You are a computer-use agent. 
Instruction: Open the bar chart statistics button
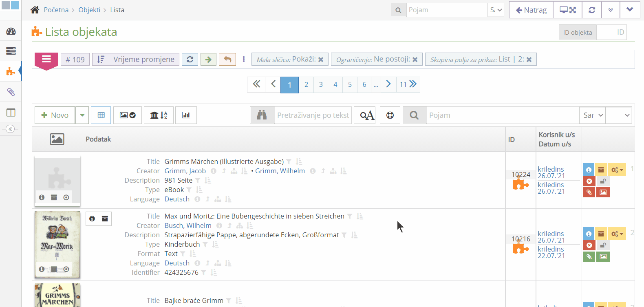pyautogui.click(x=186, y=115)
